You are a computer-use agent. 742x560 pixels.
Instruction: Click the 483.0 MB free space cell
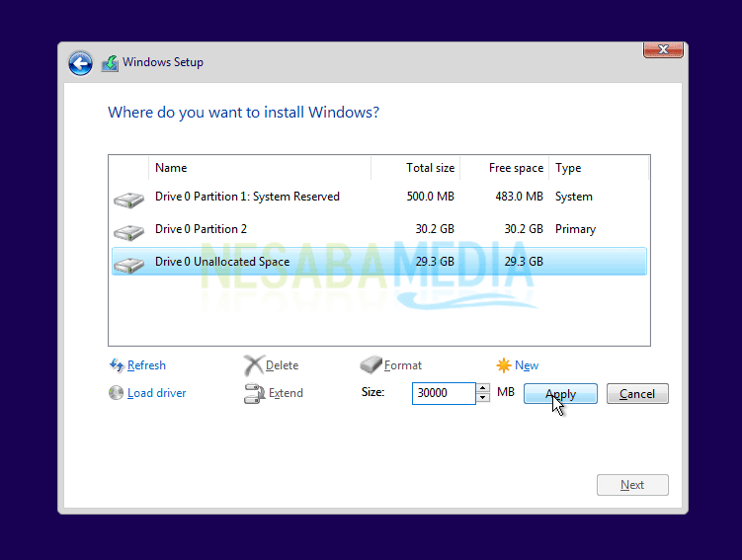point(519,197)
